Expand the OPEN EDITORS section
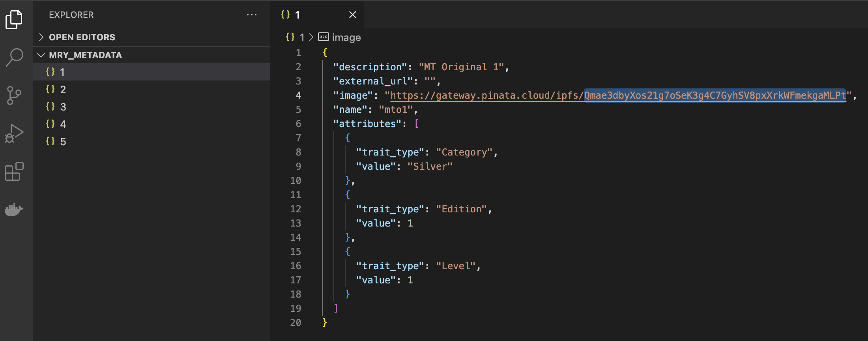This screenshot has width=868, height=341. [x=152, y=37]
